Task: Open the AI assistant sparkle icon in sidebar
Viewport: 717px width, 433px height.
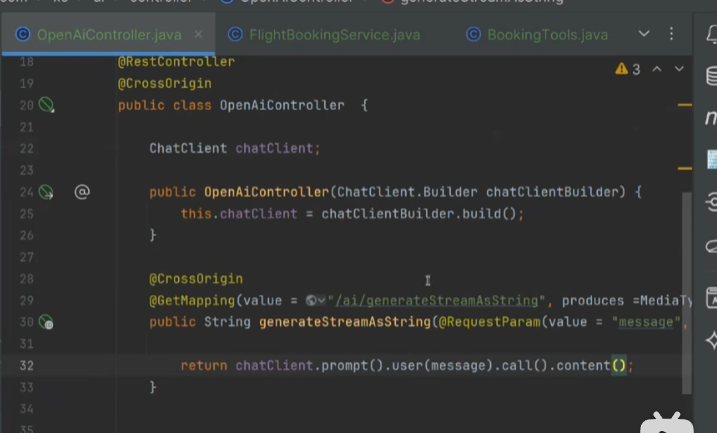Action: coord(712,340)
